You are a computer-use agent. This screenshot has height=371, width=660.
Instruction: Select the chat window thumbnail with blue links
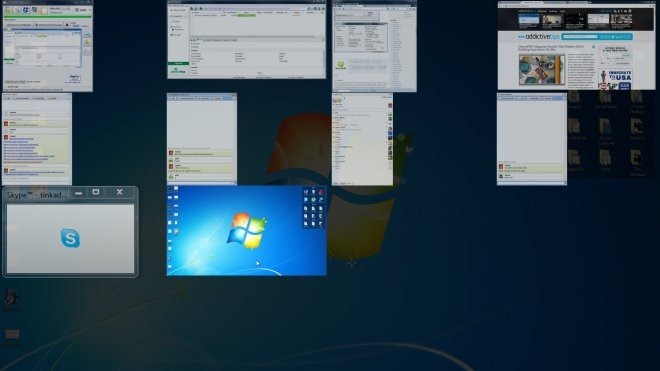pos(37,139)
